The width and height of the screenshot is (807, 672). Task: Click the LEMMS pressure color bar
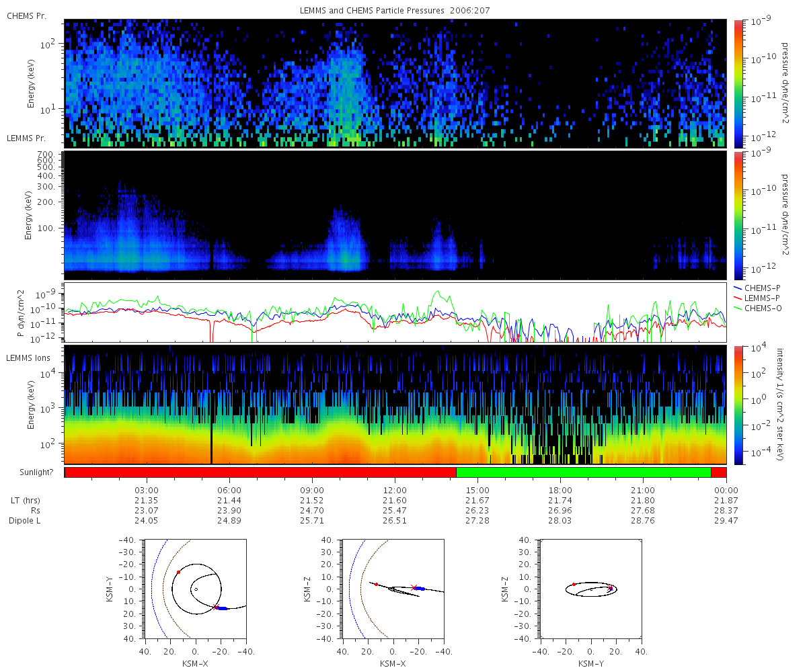point(738,215)
